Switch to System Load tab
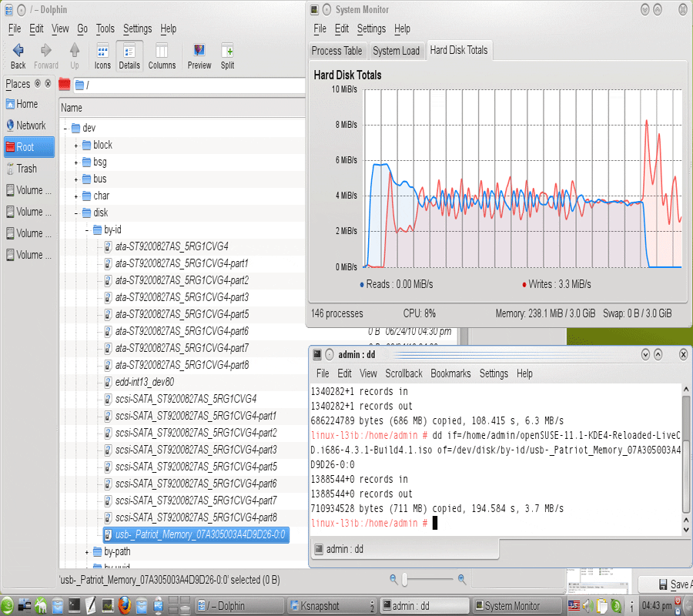693x616 pixels. (396, 51)
